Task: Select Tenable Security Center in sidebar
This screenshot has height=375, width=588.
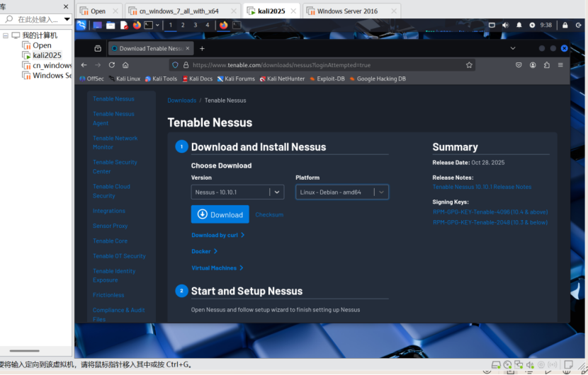Action: point(115,167)
